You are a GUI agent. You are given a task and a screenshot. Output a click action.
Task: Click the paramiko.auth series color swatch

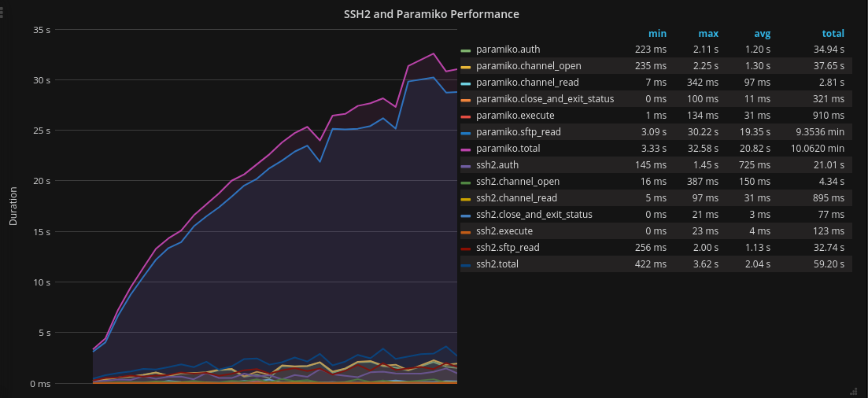click(466, 50)
